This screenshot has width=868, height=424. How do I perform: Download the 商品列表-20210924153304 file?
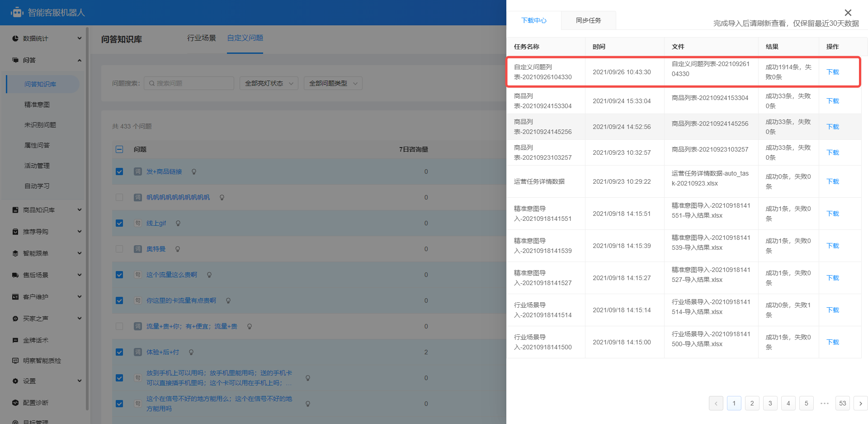click(833, 101)
